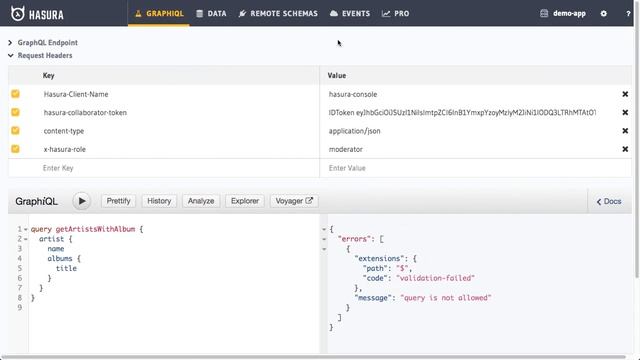The height and width of the screenshot is (360, 640).
Task: Click the Value column header
Action: tap(337, 76)
